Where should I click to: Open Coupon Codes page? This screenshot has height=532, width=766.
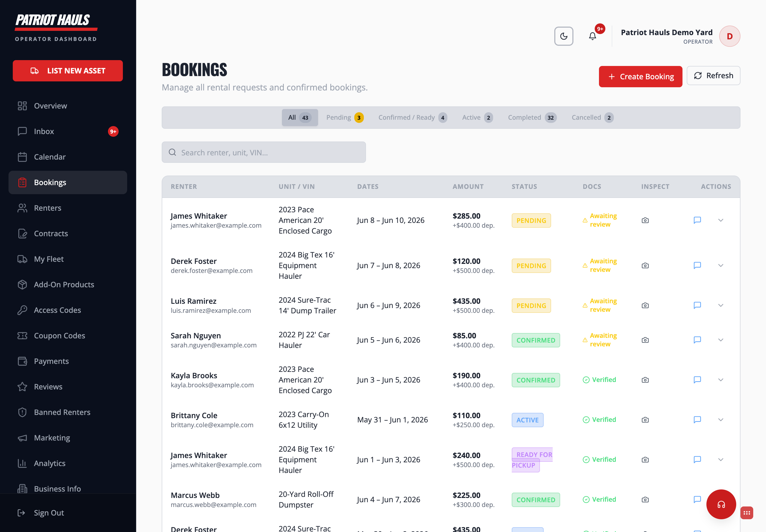[68, 336]
